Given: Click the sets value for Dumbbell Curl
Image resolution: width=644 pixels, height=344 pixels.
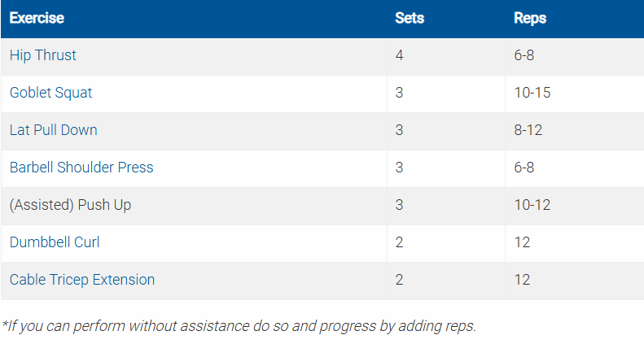Looking at the screenshot, I should (399, 242).
